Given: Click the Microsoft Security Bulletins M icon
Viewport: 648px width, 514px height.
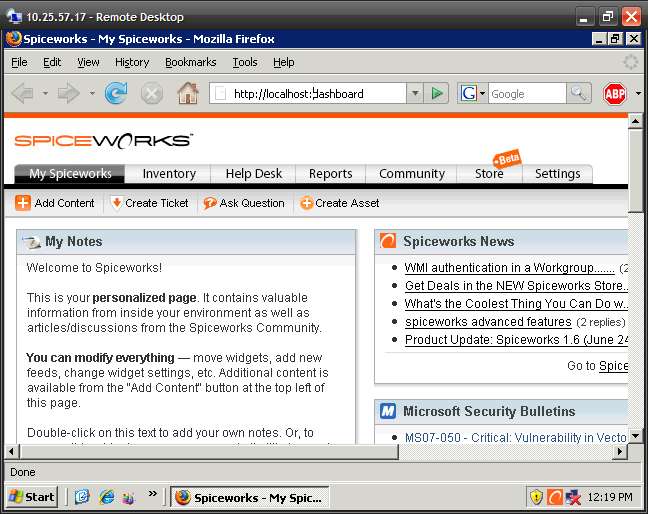Looking at the screenshot, I should tap(388, 411).
